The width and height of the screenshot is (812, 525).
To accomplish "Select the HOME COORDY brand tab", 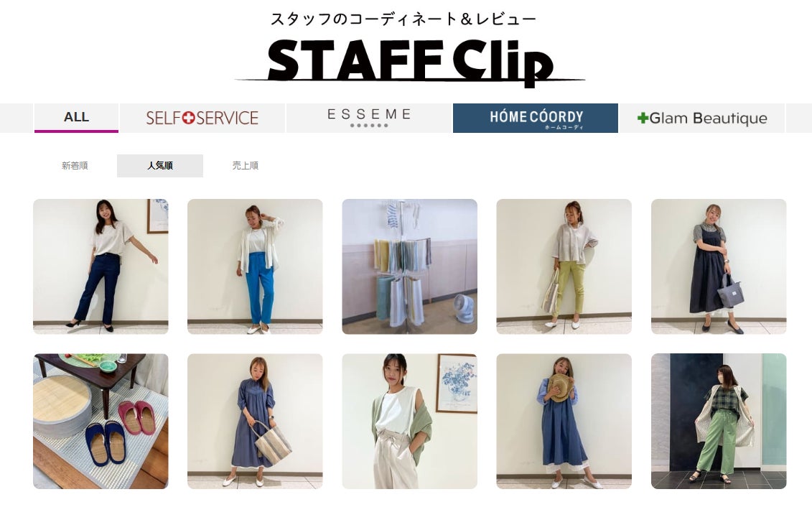I will (x=536, y=118).
